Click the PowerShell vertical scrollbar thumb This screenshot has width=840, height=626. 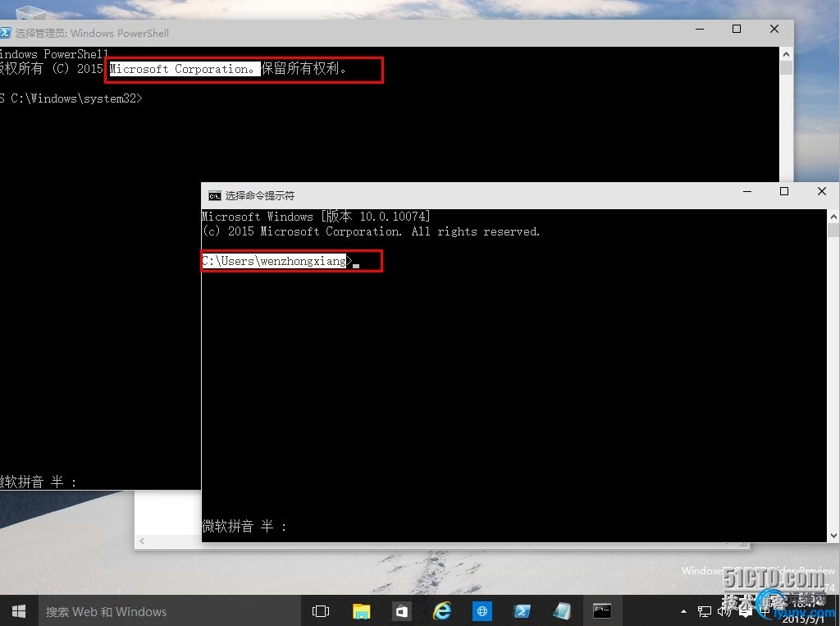click(786, 68)
